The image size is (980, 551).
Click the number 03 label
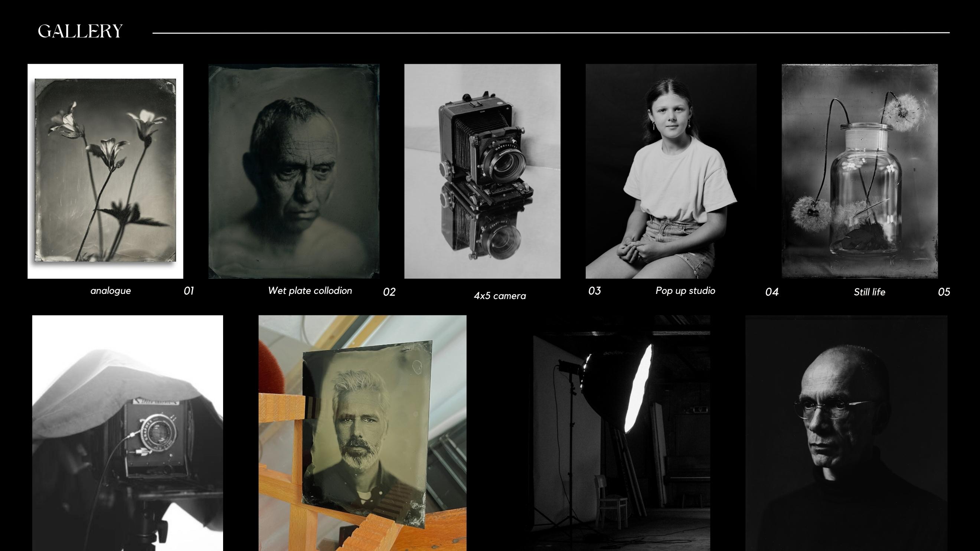(594, 291)
